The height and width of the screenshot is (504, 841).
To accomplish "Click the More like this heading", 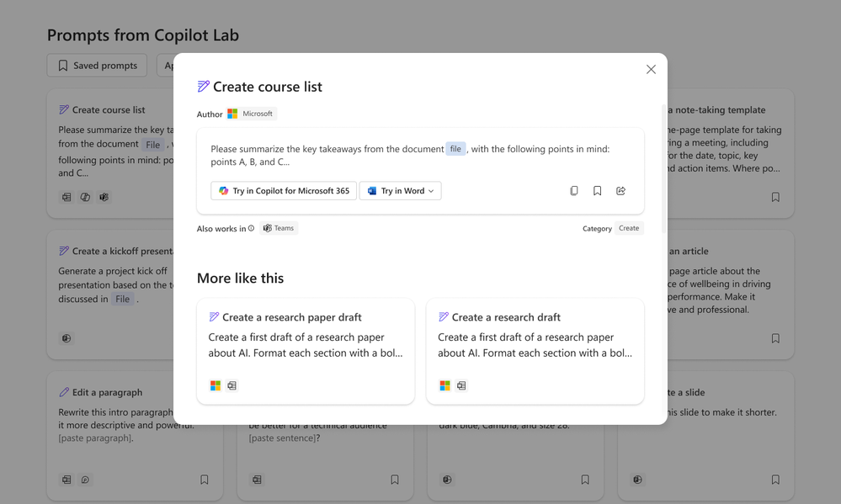I will pos(240,279).
